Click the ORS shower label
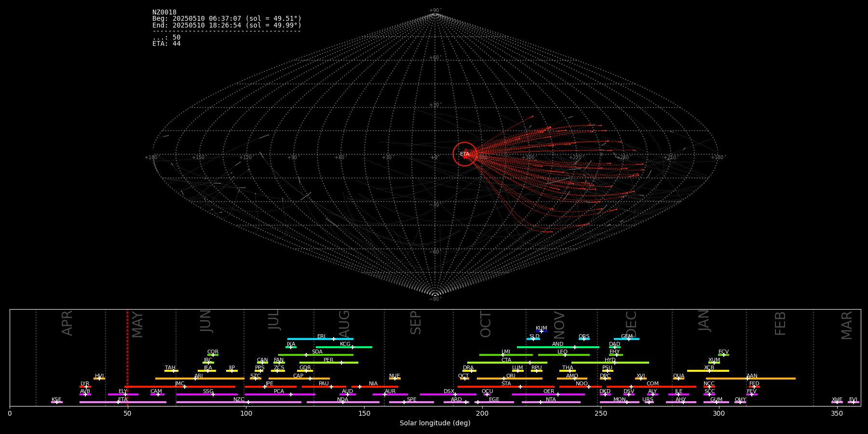Viewport: 868px width, 434px height. pos(584,337)
